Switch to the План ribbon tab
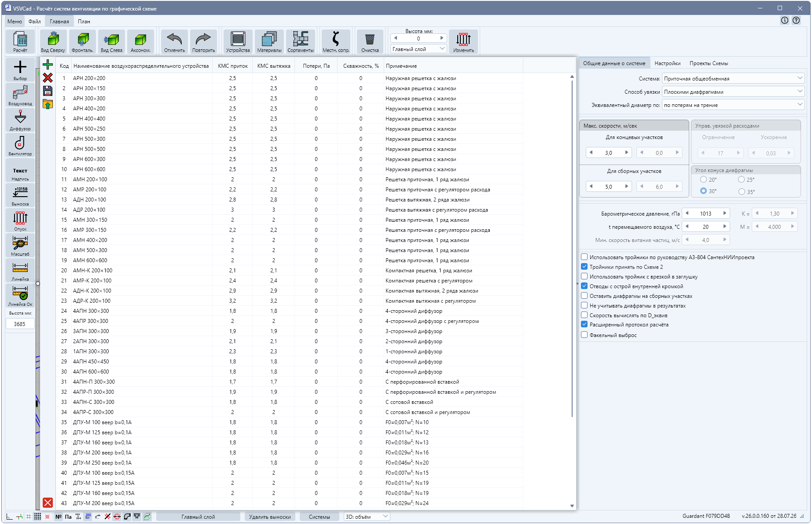Screen dimensions: 812x524 click(84, 21)
